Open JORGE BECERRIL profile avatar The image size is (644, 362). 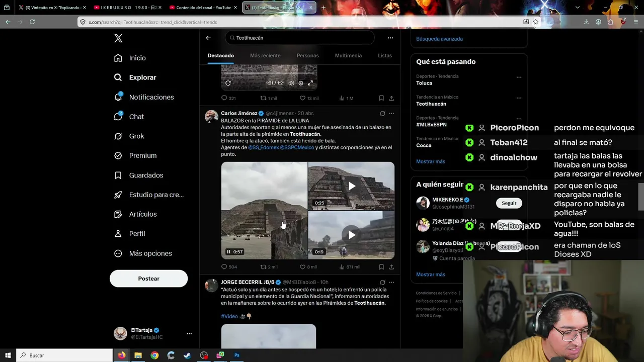[211, 286]
